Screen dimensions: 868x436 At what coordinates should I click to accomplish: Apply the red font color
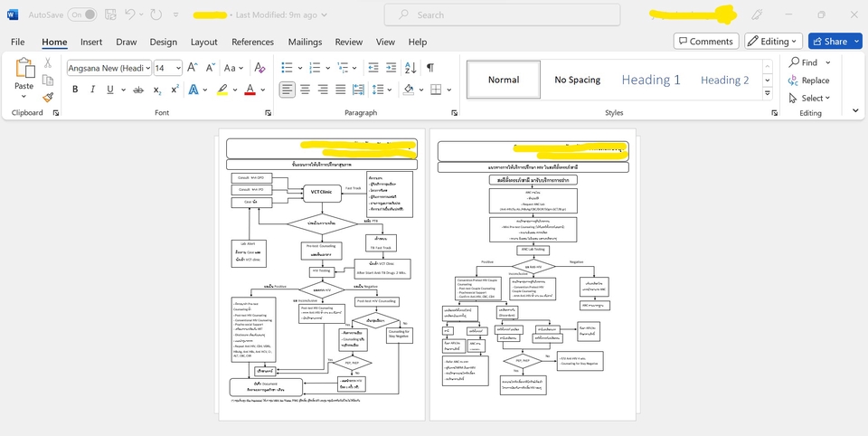(250, 90)
